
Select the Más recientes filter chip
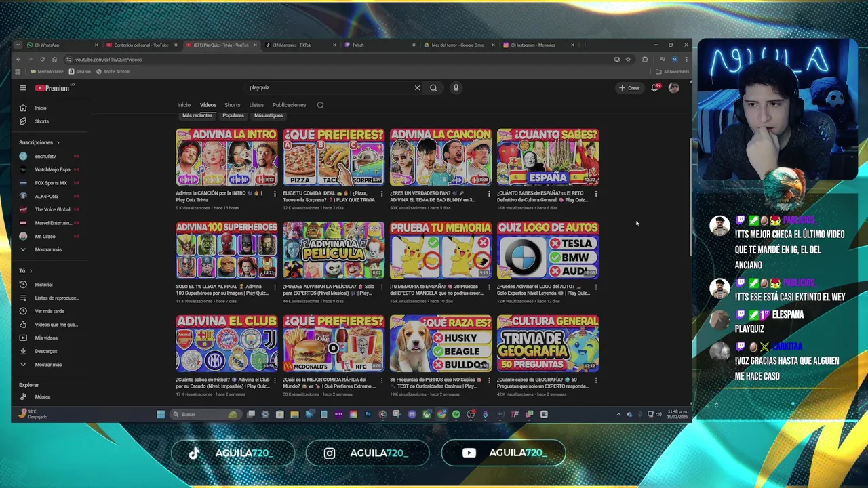(197, 115)
